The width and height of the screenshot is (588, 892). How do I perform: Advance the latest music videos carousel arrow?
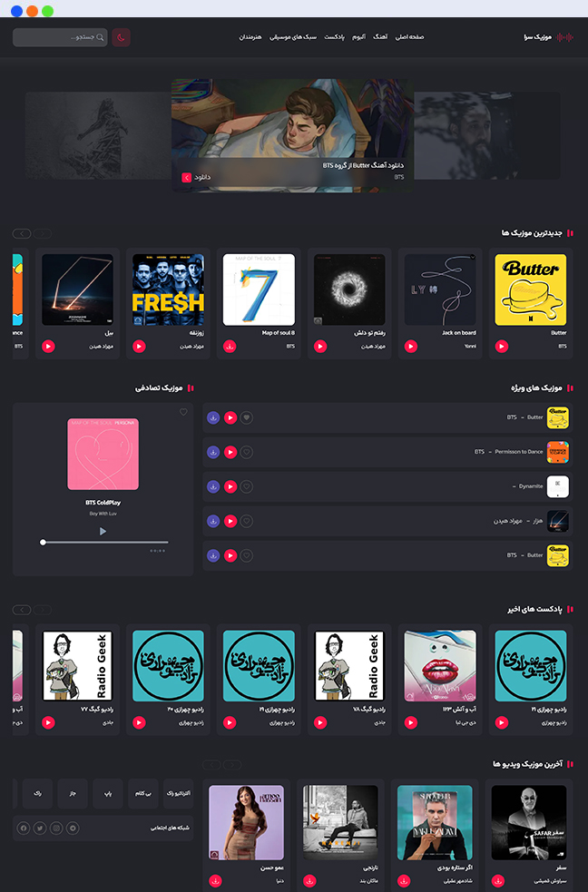click(x=212, y=764)
